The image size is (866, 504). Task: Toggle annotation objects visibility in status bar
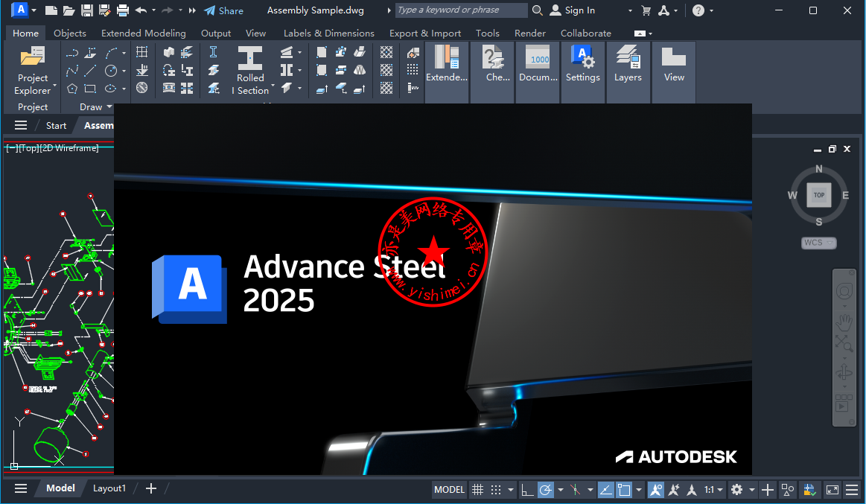pyautogui.click(x=655, y=490)
